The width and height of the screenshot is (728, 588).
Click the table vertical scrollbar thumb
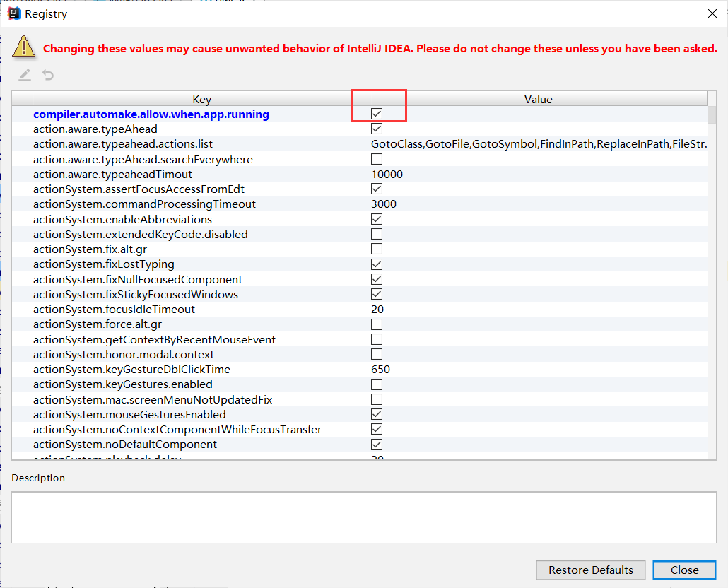pos(712,114)
